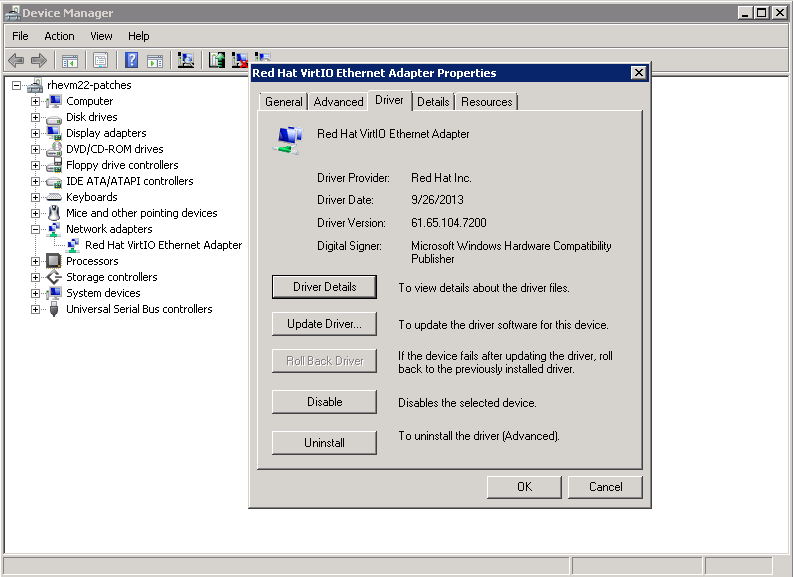Image resolution: width=793 pixels, height=577 pixels.
Task: Click the driver version value 61.65.104.7200
Action: [449, 223]
